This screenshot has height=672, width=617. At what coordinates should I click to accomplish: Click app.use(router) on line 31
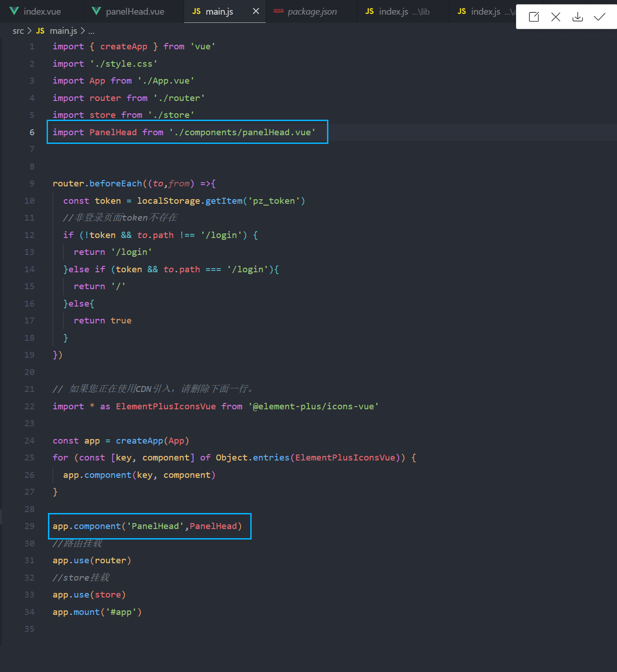(x=92, y=560)
